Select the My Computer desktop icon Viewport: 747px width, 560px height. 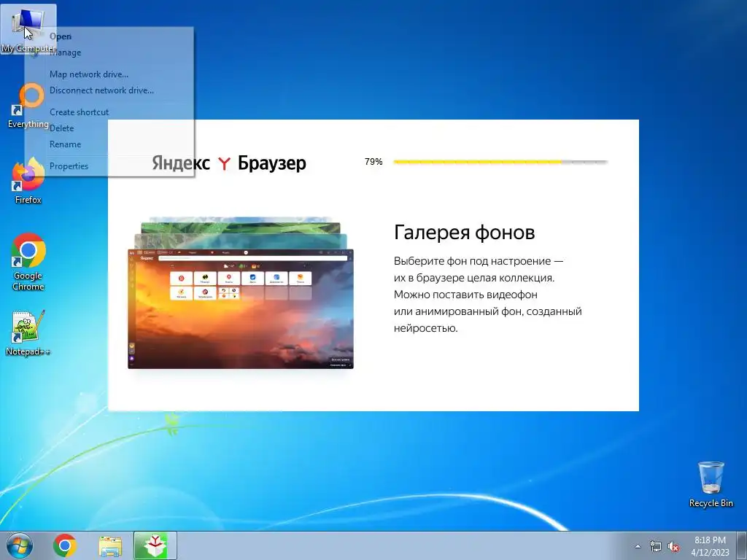(28, 29)
